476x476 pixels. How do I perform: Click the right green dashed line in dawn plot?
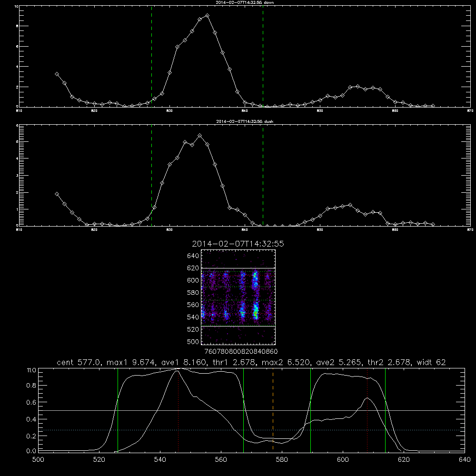263,56
